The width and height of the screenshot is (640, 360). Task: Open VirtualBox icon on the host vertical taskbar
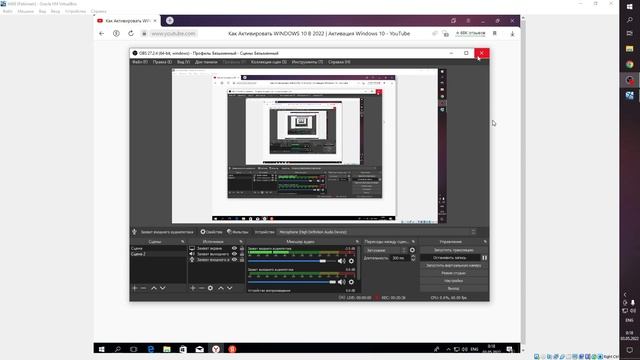click(630, 96)
